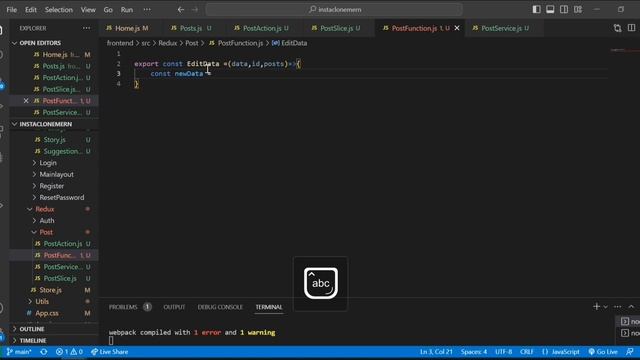Click the Redux breadcrumb segment
Image resolution: width=640 pixels, height=360 pixels.
coord(168,43)
